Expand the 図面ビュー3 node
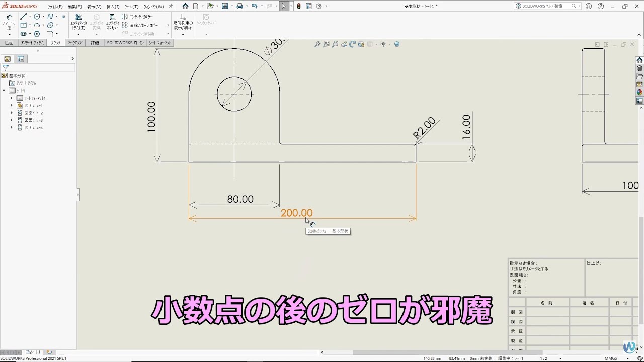Viewport: 644px width, 362px height. click(x=12, y=120)
